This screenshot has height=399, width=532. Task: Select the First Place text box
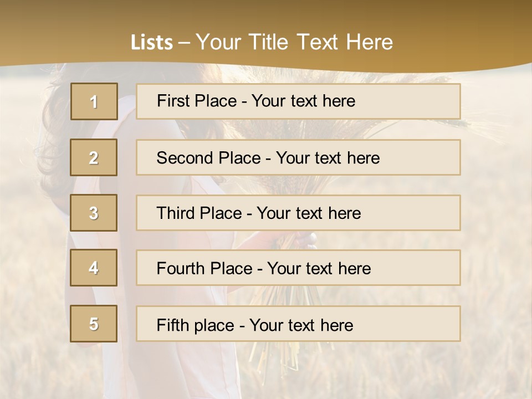298,101
